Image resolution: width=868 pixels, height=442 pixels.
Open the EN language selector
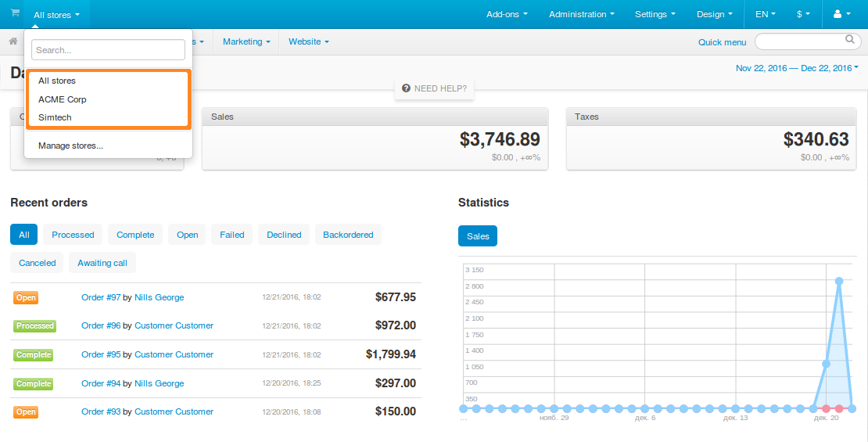pos(766,14)
